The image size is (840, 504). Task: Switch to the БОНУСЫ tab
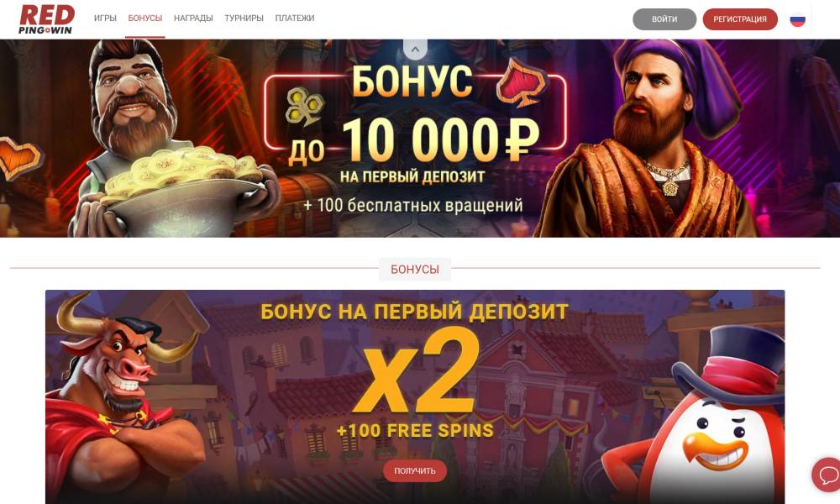click(x=145, y=18)
